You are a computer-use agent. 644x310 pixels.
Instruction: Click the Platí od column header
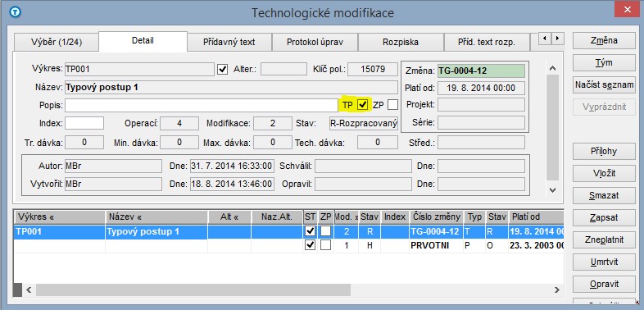[x=536, y=217]
